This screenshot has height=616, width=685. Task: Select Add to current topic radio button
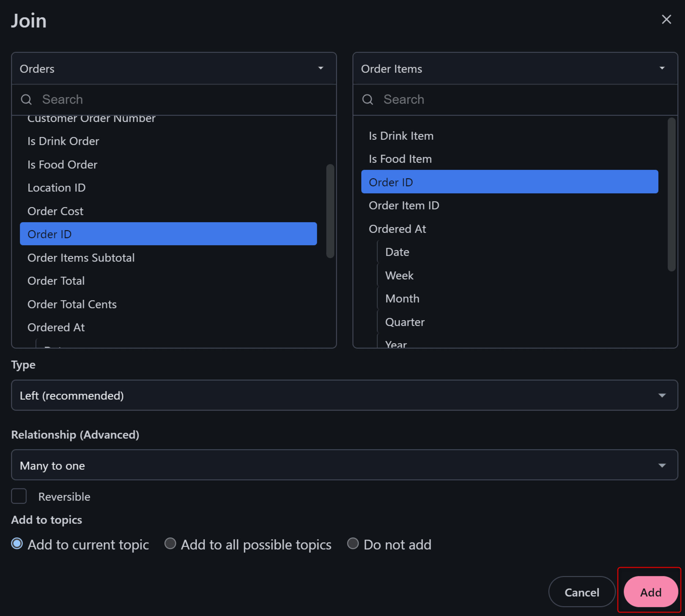point(17,544)
